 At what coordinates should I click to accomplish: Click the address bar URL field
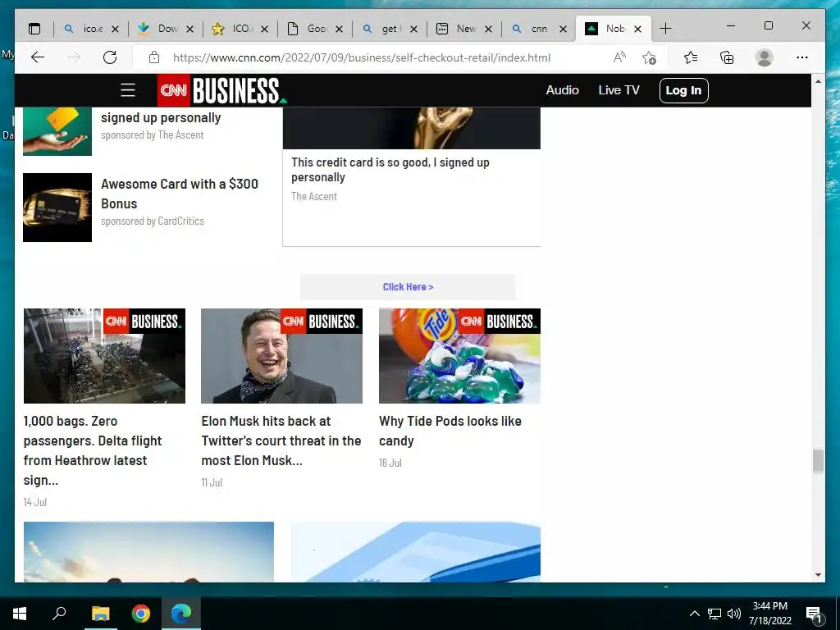(x=362, y=57)
